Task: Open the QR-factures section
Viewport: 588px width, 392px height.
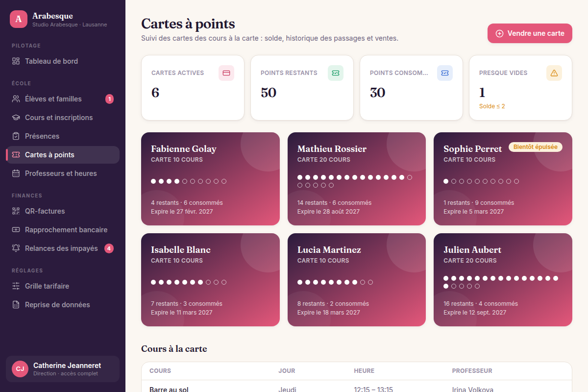Action: [x=63, y=211]
